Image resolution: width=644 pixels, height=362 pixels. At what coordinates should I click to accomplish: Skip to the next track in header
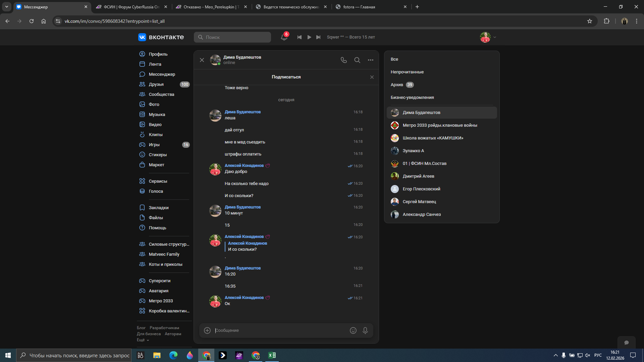[318, 37]
